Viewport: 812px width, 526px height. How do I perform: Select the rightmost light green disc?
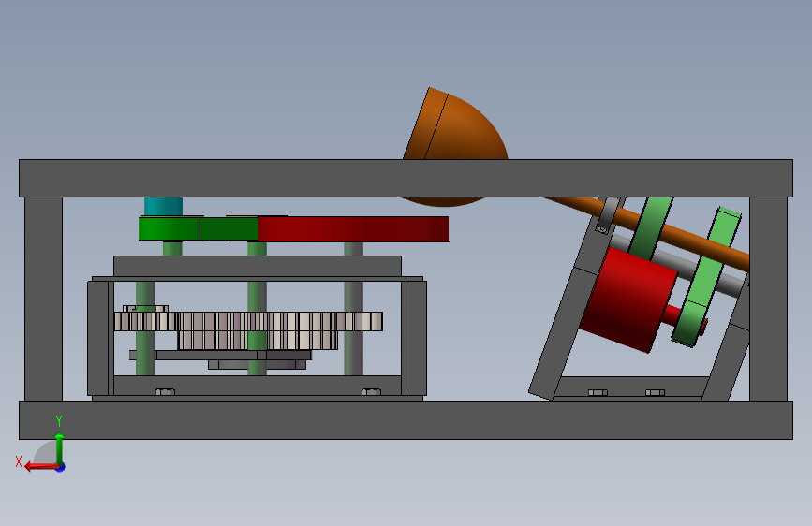(707, 277)
